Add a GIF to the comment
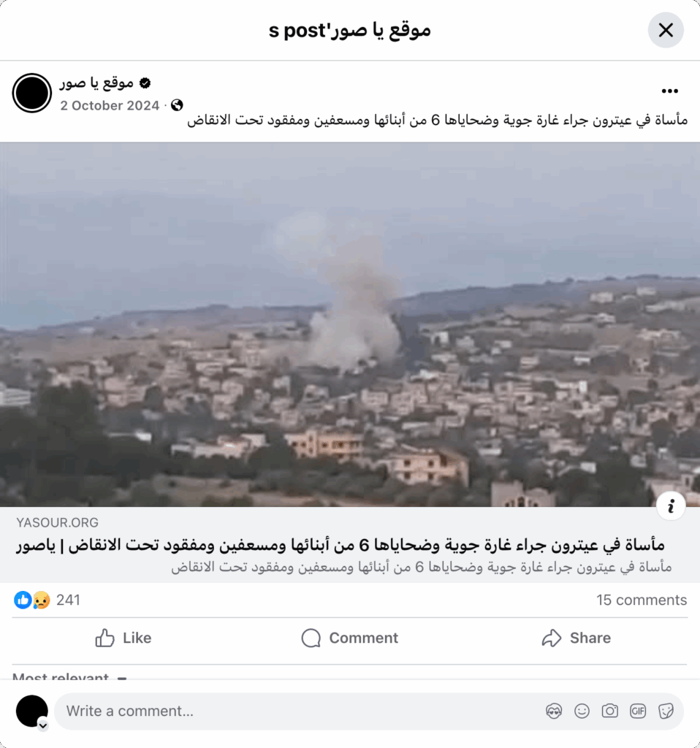700x748 pixels. (x=637, y=711)
